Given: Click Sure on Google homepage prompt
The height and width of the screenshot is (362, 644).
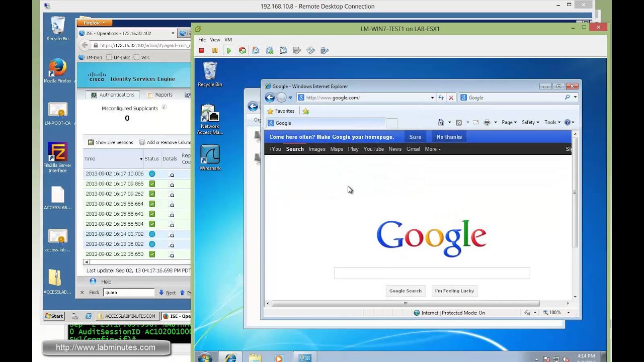Looking at the screenshot, I should click(415, 137).
